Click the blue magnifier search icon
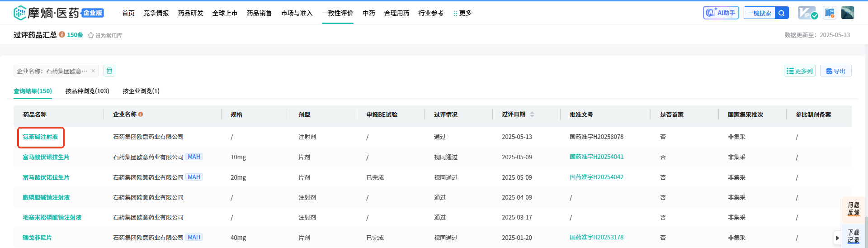 [782, 13]
